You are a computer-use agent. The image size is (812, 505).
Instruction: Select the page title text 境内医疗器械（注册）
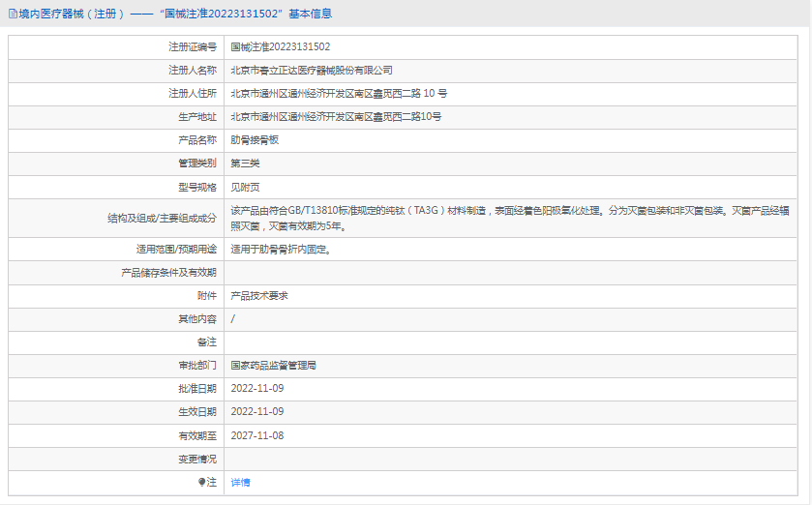(72, 14)
